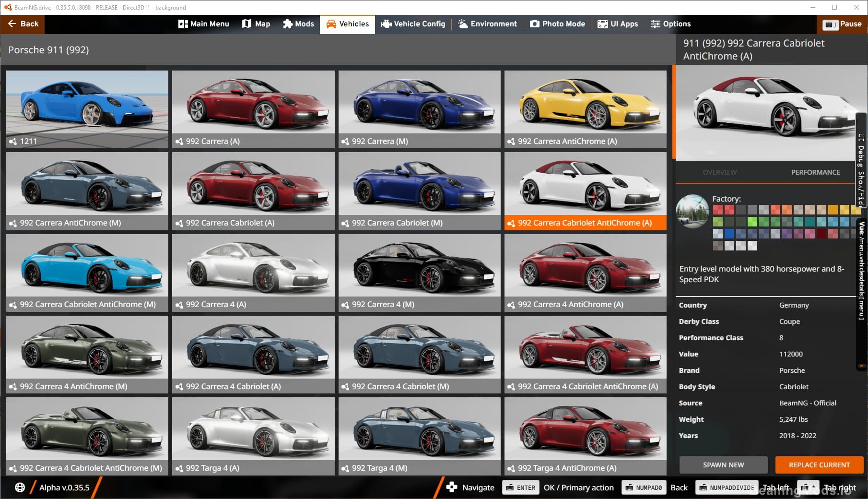Click config icon beside 992 Carrera 4 Cabriolet (A)

click(x=179, y=387)
